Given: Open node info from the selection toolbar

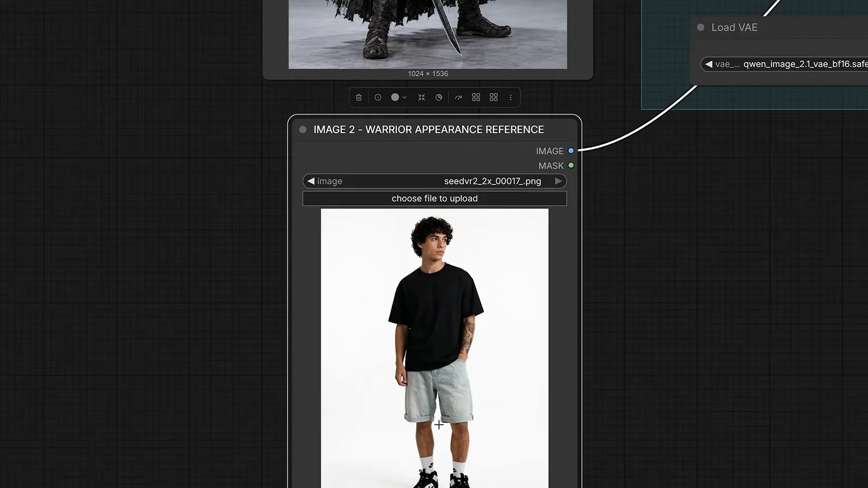Looking at the screenshot, I should pos(378,98).
